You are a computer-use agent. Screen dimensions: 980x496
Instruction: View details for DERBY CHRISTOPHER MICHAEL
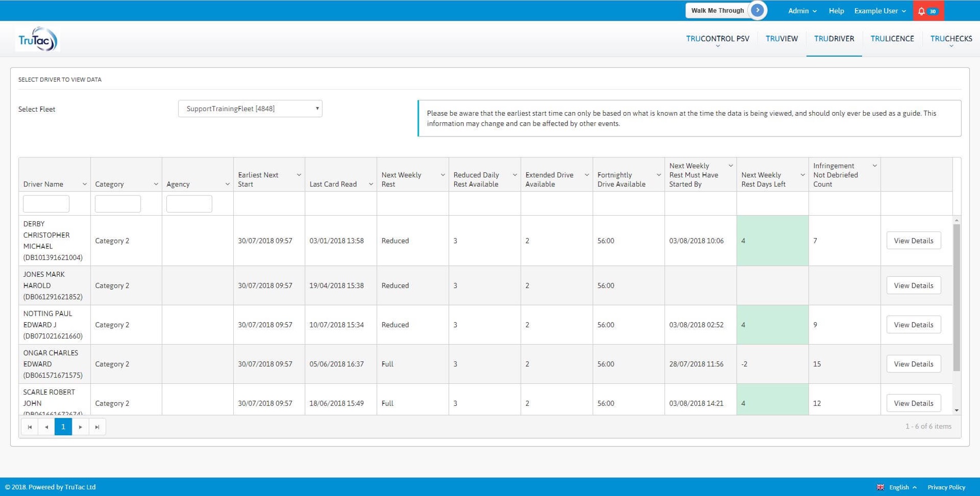coord(913,240)
